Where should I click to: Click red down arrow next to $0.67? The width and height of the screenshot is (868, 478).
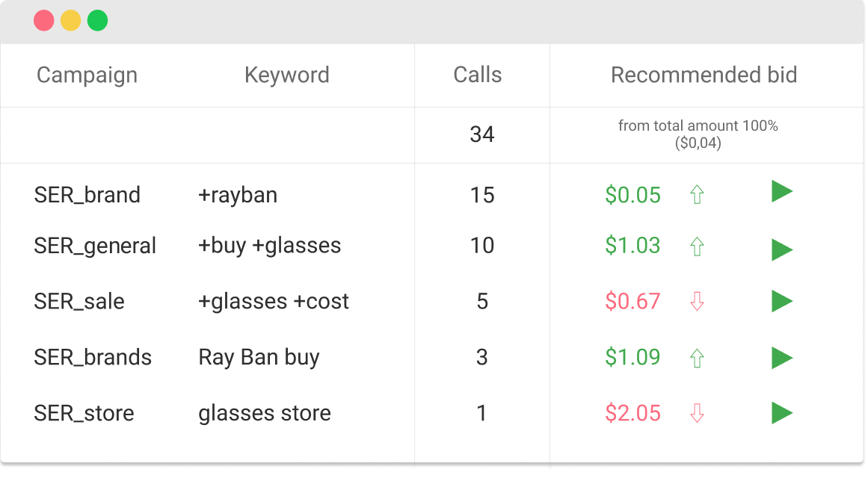pos(697,302)
